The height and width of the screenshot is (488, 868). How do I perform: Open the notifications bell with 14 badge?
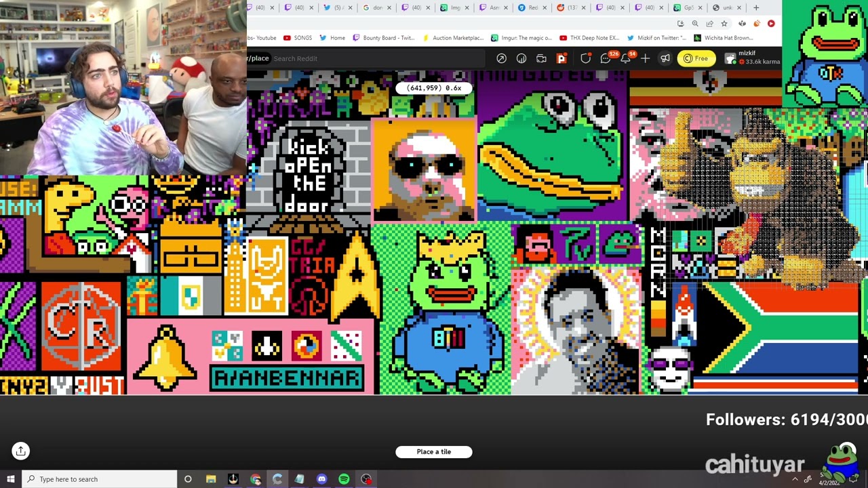pos(626,58)
